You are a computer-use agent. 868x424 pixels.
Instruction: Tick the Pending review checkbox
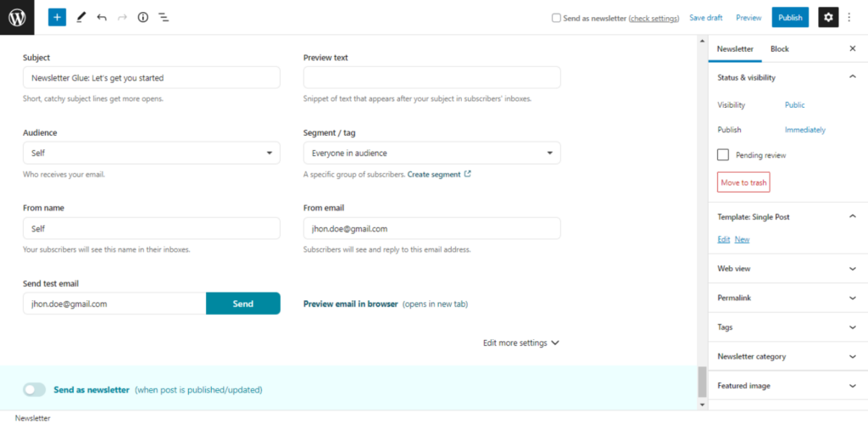pos(723,155)
